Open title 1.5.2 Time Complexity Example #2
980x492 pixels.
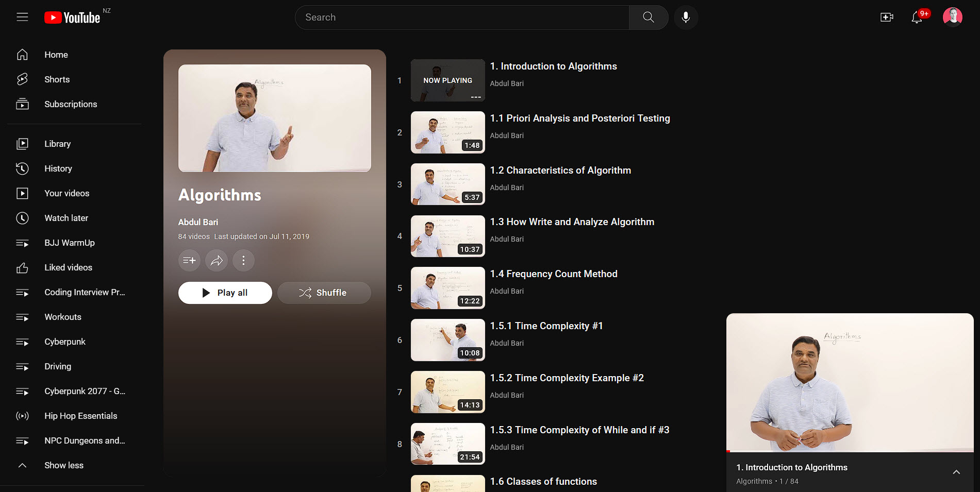[x=567, y=378]
